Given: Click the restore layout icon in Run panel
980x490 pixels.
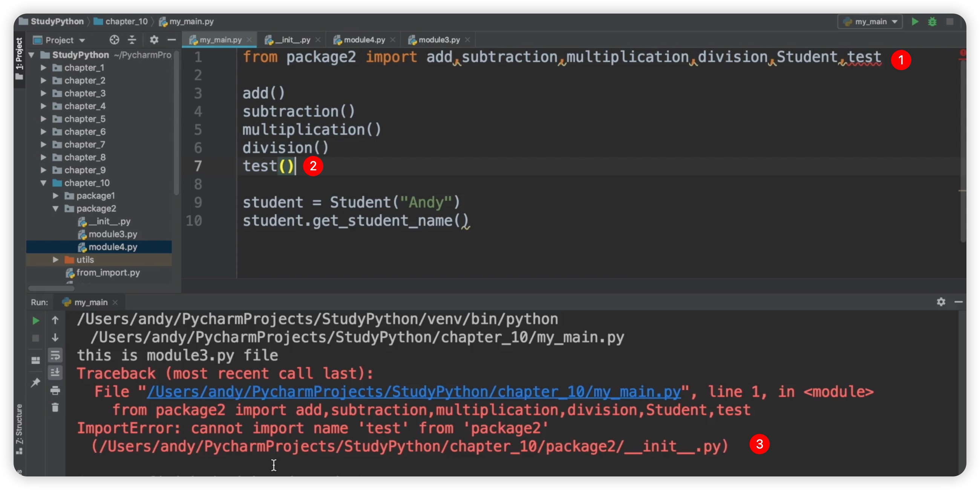Looking at the screenshot, I should pyautogui.click(x=35, y=360).
